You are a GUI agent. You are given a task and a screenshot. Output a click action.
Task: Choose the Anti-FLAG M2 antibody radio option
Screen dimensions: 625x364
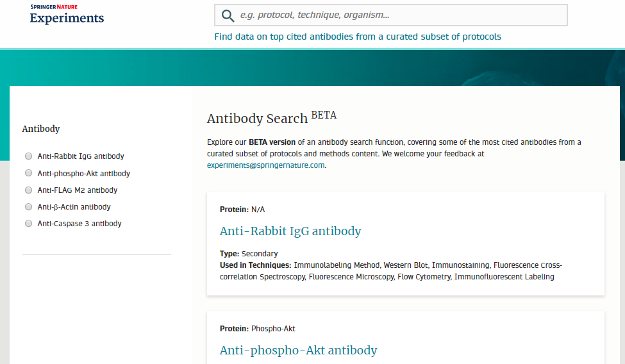(28, 190)
